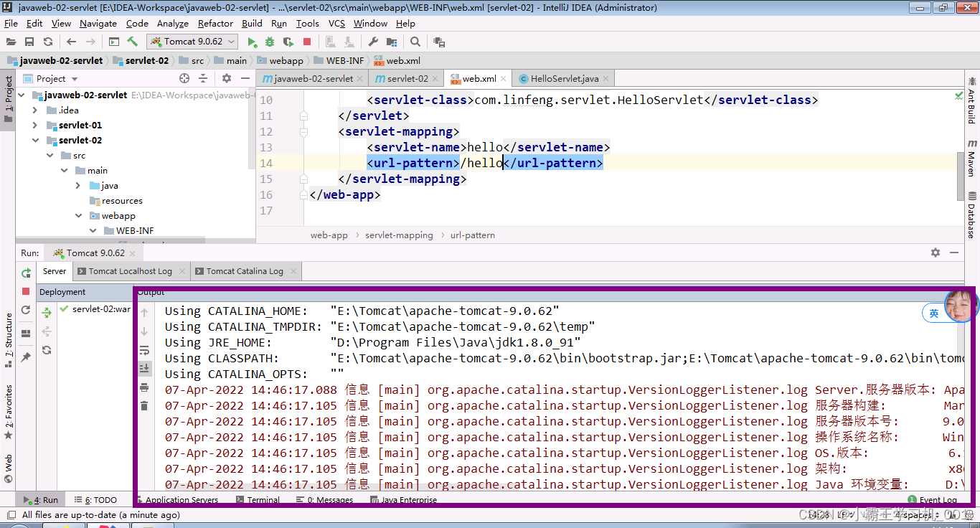Click the Deploy All green arrows icon in Deployment

47,313
